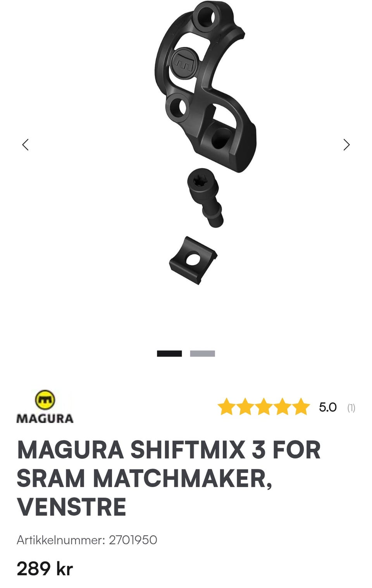Click the 289 kr price

click(x=45, y=569)
